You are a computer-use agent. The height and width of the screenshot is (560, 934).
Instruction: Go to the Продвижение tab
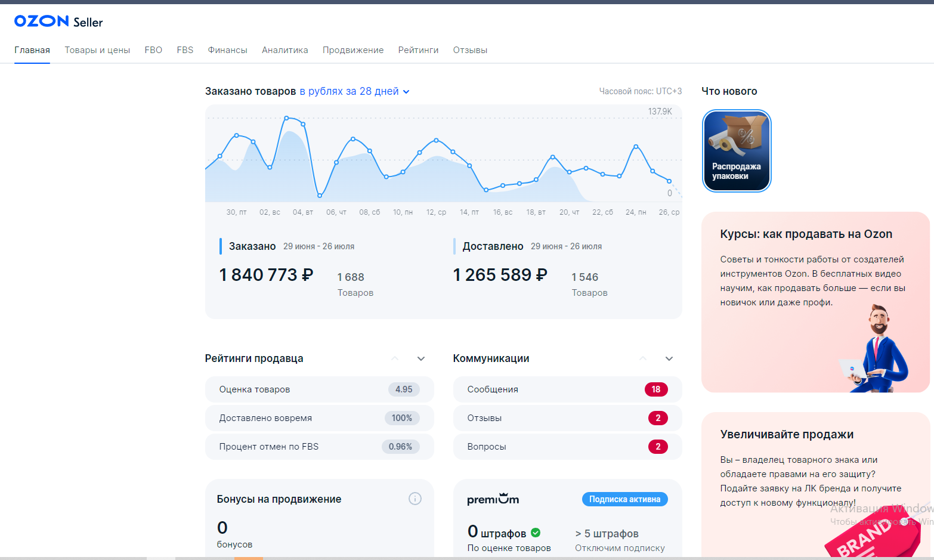coord(353,50)
